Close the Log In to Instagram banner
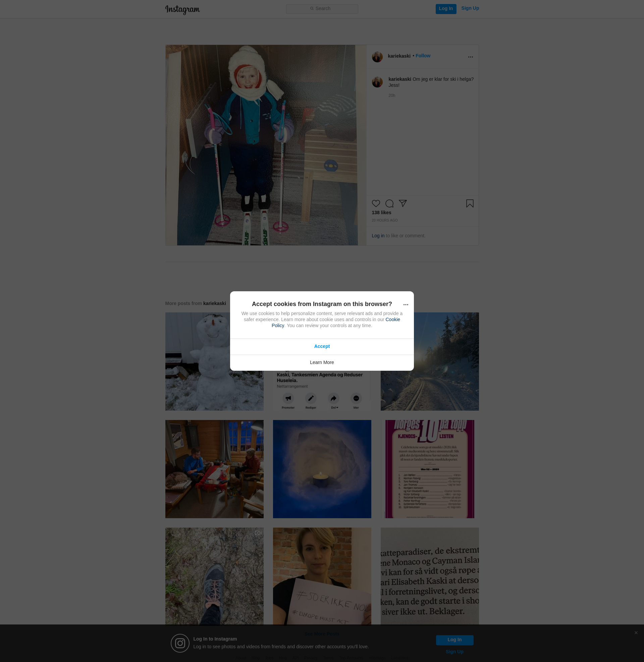Screen dimensions: 644x662 point(636,633)
